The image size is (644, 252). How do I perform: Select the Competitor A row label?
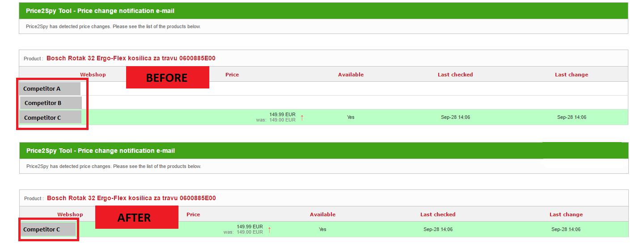pyautogui.click(x=50, y=88)
